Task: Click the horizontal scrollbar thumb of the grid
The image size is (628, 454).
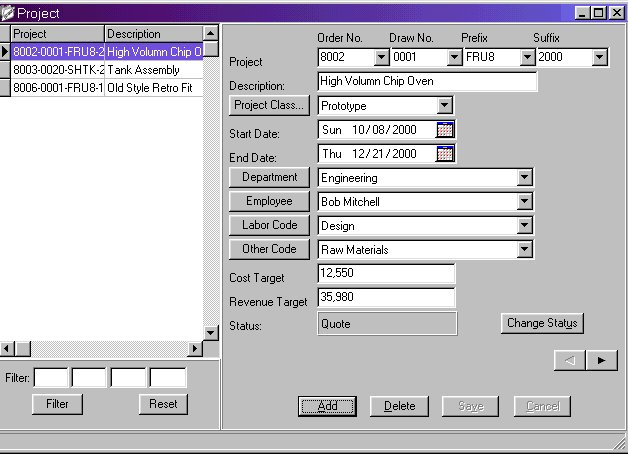Action: click(23, 348)
